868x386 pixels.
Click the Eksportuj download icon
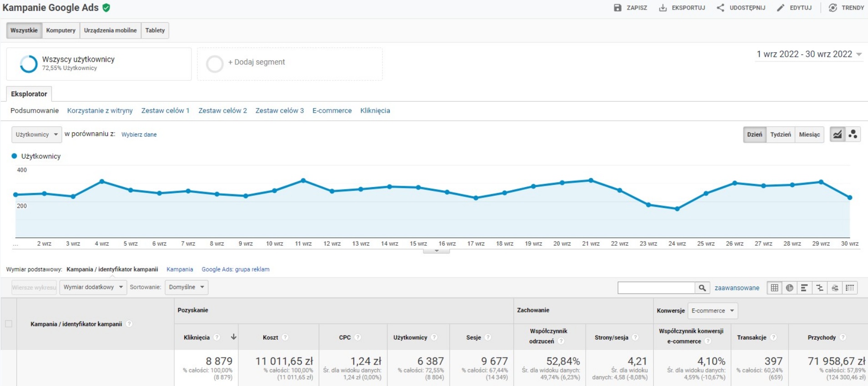663,8
